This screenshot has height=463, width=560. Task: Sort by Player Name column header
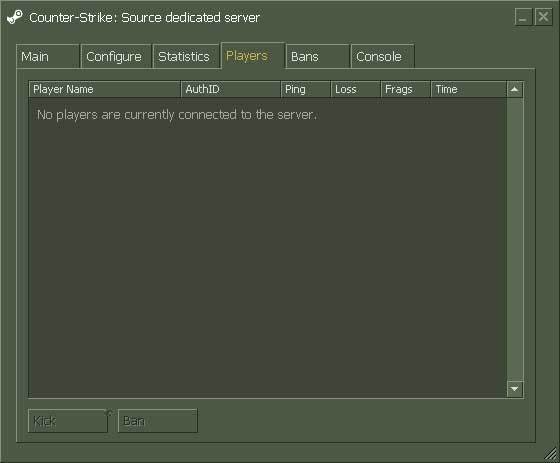[x=105, y=89]
